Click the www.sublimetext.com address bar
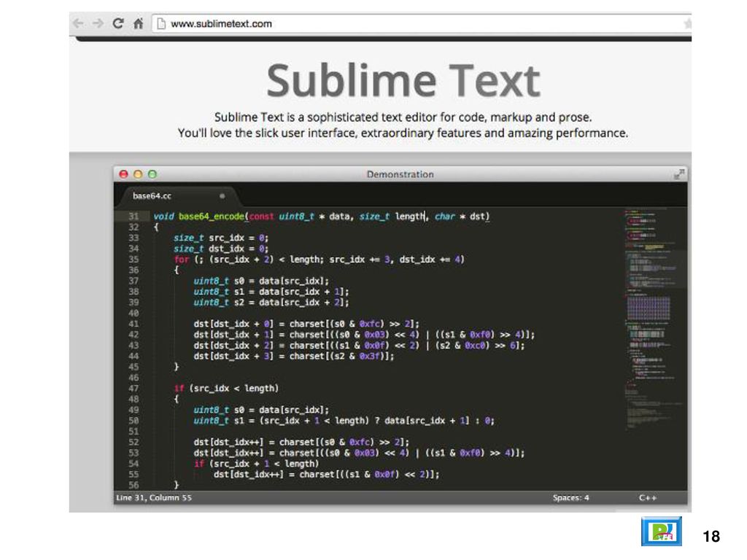This screenshot has height=560, width=747. click(x=421, y=23)
